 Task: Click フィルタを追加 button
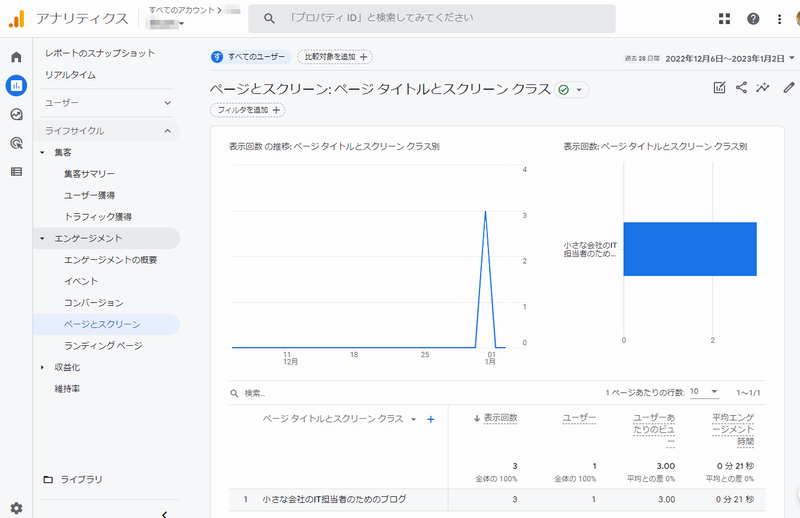[247, 110]
